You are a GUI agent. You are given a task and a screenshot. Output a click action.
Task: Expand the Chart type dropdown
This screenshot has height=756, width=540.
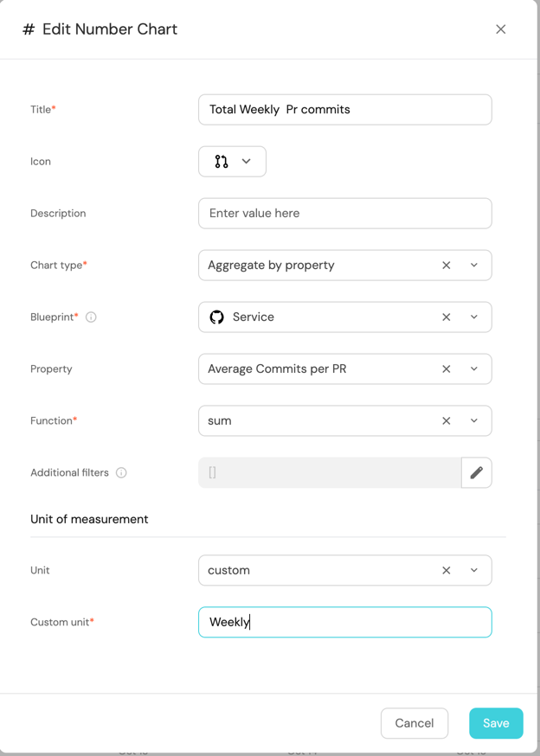click(x=474, y=266)
